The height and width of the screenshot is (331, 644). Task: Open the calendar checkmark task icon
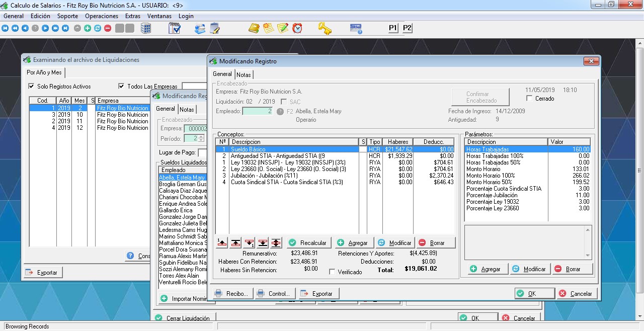(175, 28)
